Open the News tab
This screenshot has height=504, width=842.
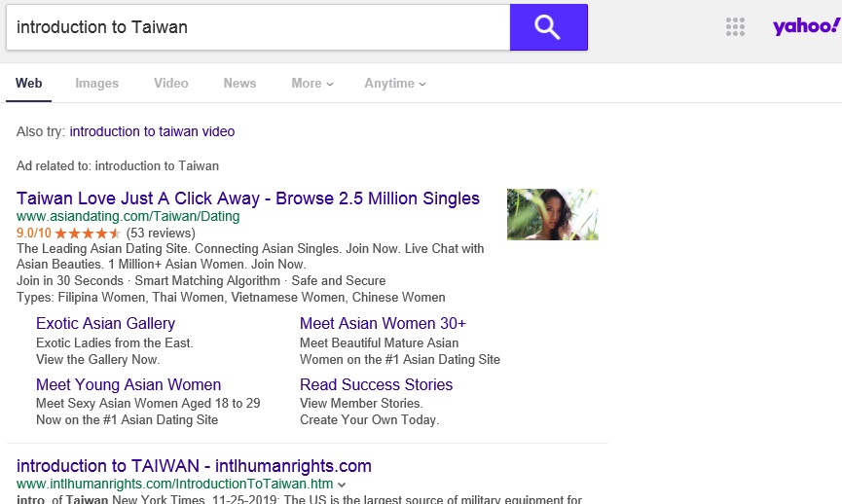[239, 84]
